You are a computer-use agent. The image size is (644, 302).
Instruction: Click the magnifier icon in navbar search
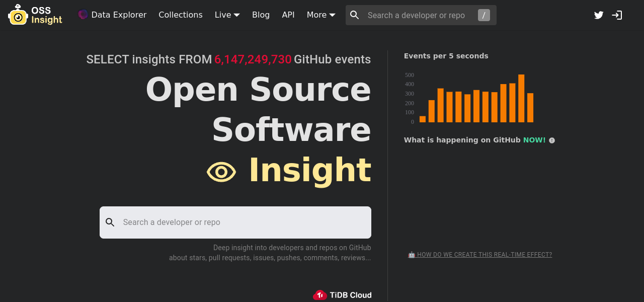(355, 15)
